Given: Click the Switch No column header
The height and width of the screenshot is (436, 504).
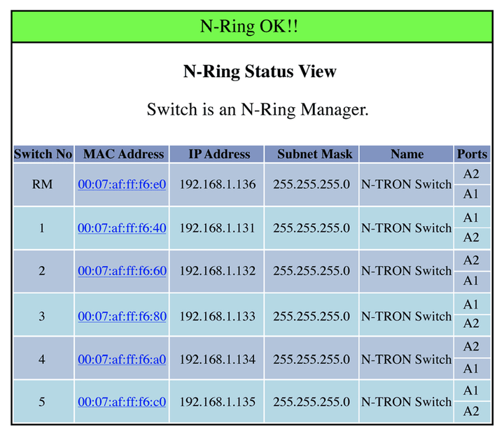Looking at the screenshot, I should [43, 154].
